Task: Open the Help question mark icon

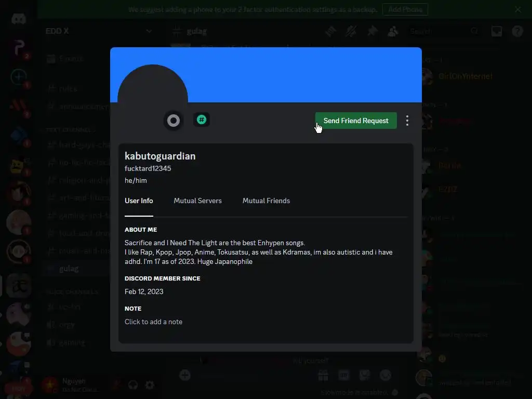Action: (x=517, y=32)
